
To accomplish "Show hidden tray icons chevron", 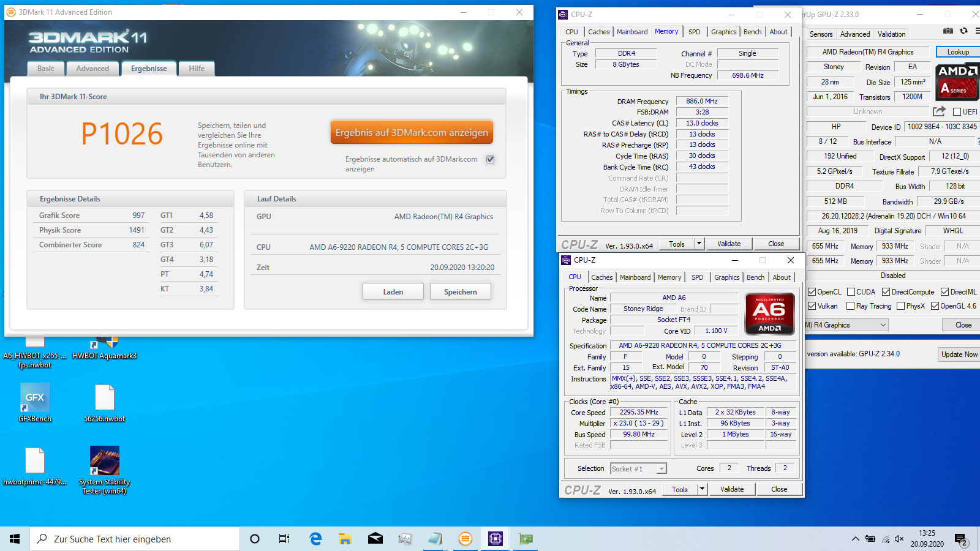I will tap(855, 539).
